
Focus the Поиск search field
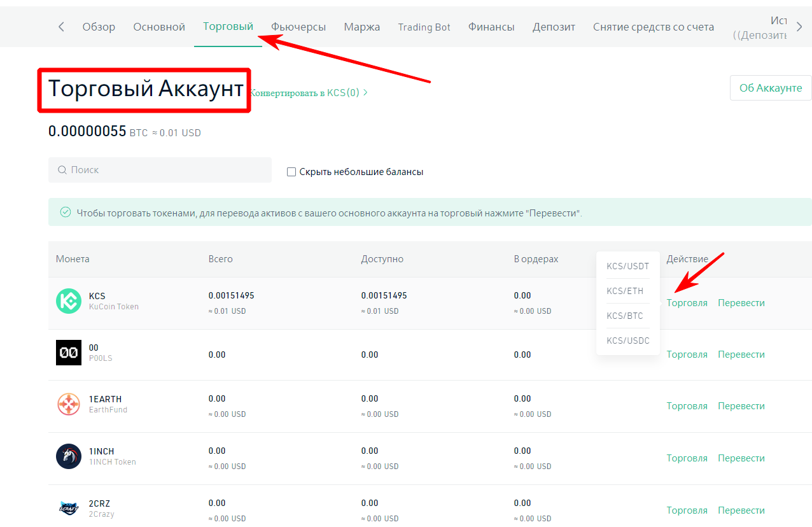coord(165,170)
